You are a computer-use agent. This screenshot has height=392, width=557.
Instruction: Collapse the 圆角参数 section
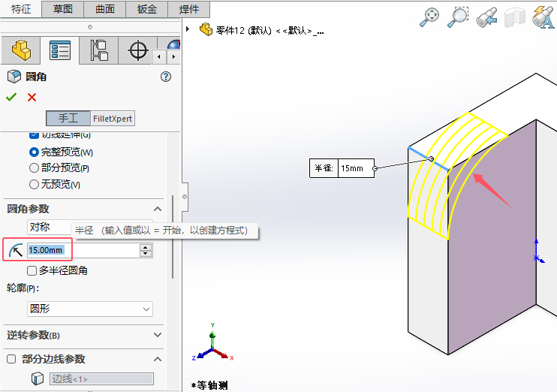(158, 209)
